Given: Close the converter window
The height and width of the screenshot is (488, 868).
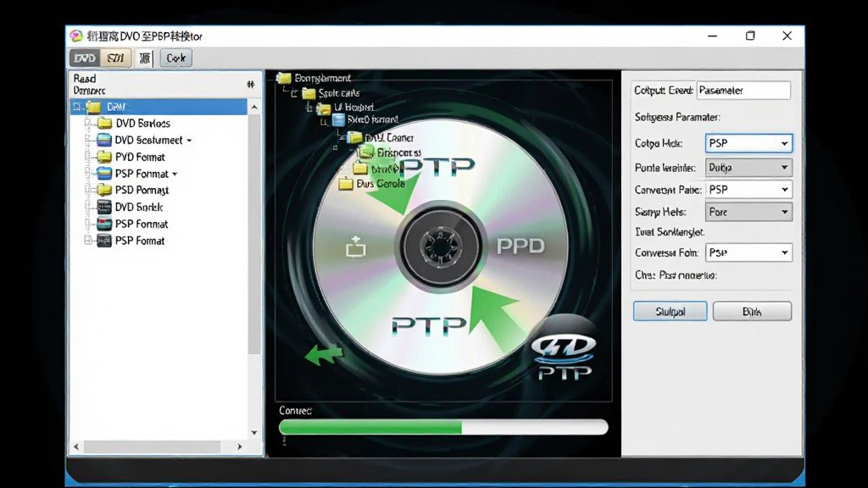Looking at the screenshot, I should click(x=787, y=36).
